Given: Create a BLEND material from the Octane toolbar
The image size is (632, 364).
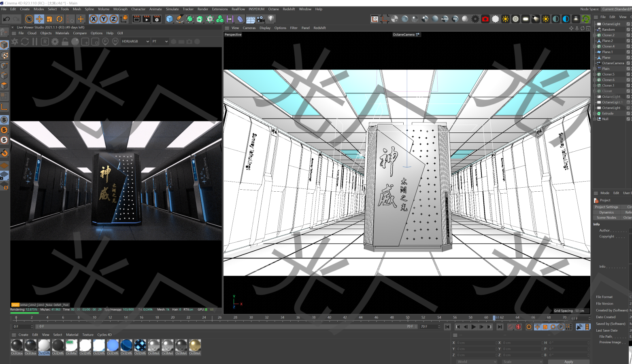Looking at the screenshot, I should point(444,19).
